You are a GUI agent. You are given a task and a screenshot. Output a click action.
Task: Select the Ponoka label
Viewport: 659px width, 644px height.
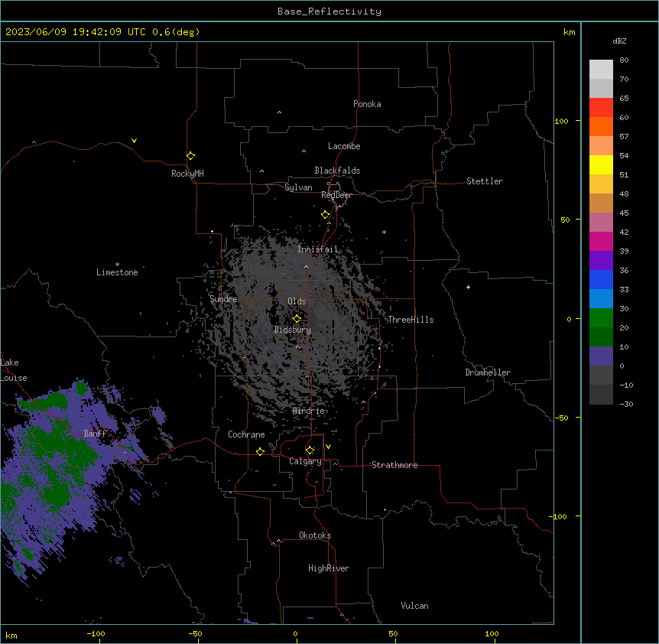pos(367,104)
